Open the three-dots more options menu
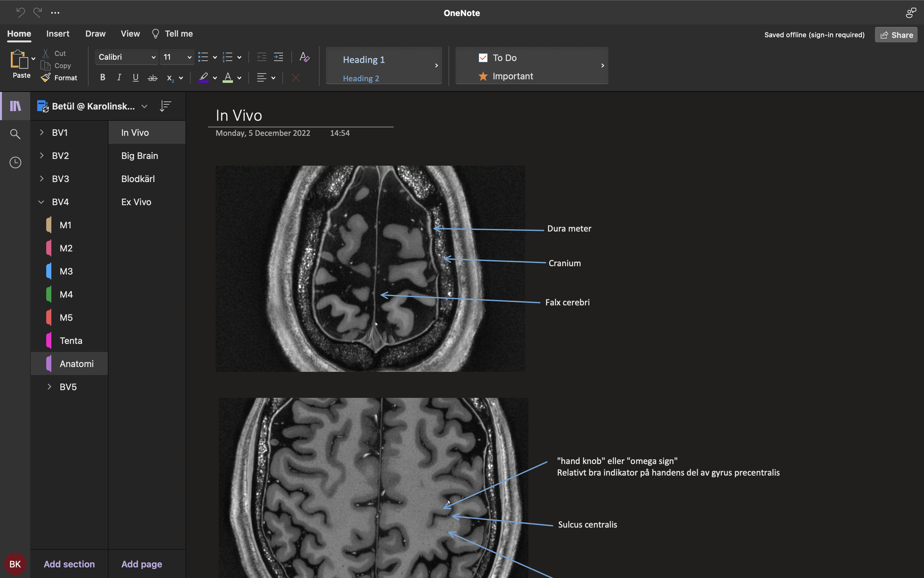924x578 pixels. point(55,13)
